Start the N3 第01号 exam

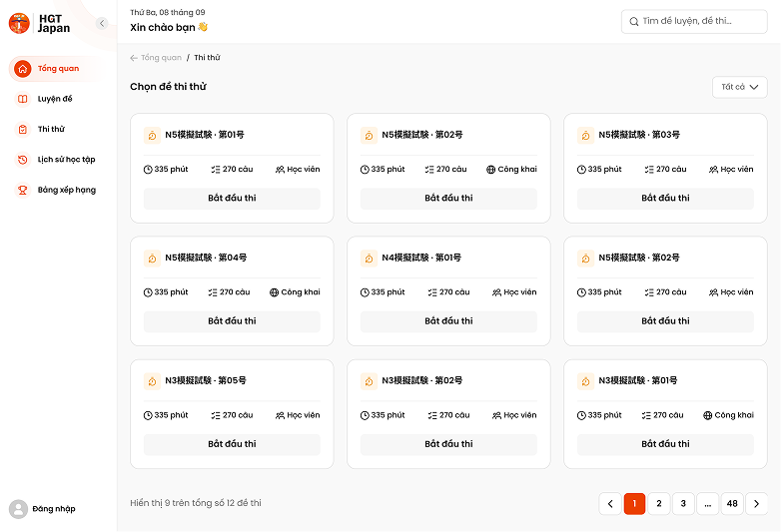665,444
